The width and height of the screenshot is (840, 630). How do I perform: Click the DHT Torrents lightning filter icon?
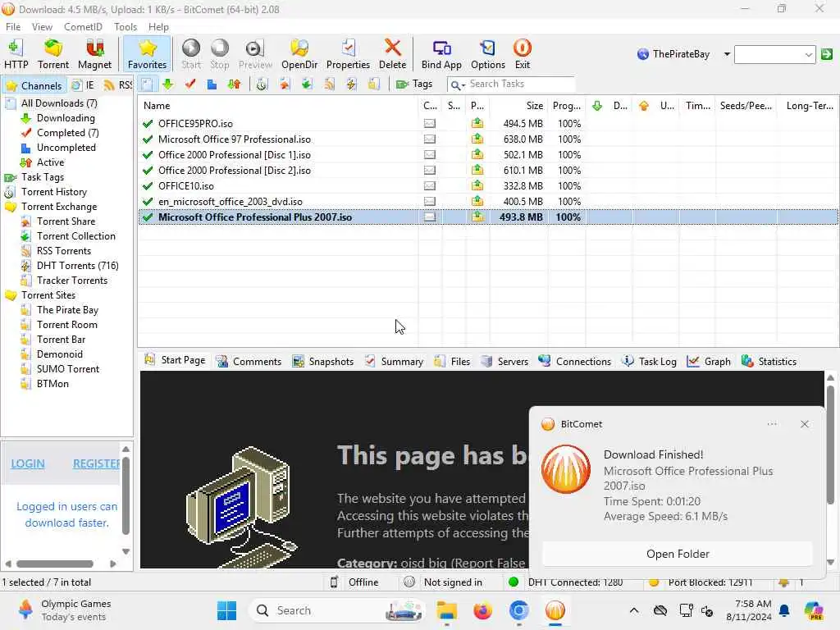(351, 84)
